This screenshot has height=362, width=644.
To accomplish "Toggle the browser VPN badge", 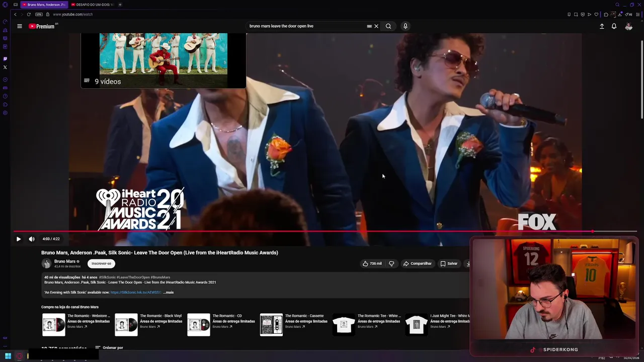I will pyautogui.click(x=39, y=14).
